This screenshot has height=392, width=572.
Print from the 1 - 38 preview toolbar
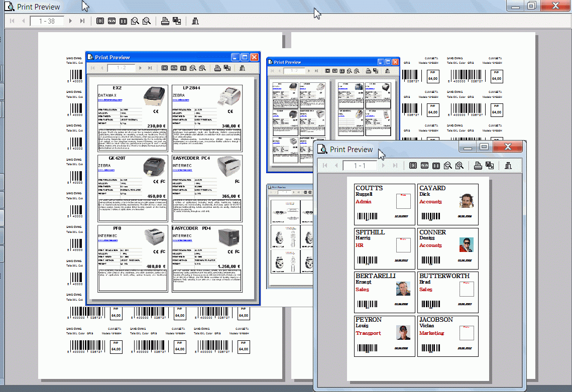coord(165,21)
